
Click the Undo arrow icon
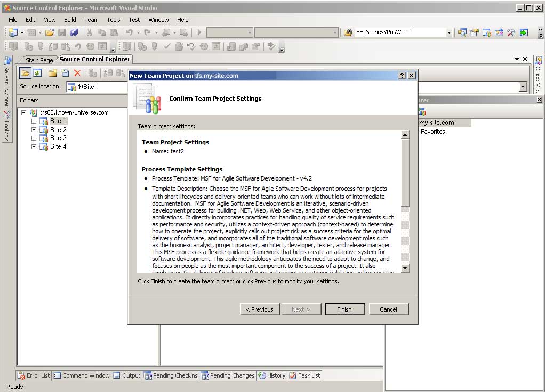(129, 32)
